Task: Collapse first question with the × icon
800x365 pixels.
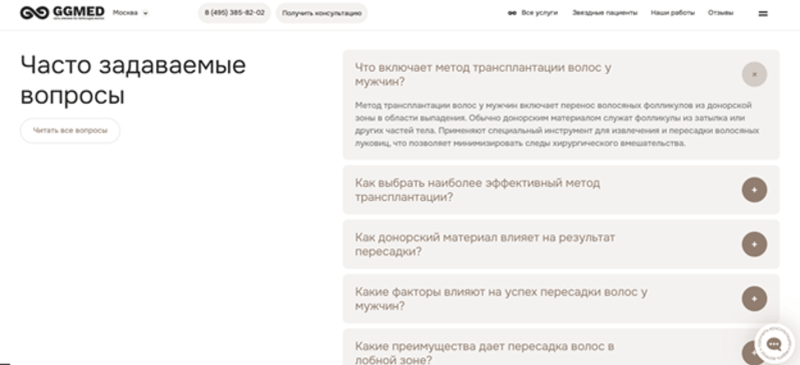Action: [x=754, y=75]
